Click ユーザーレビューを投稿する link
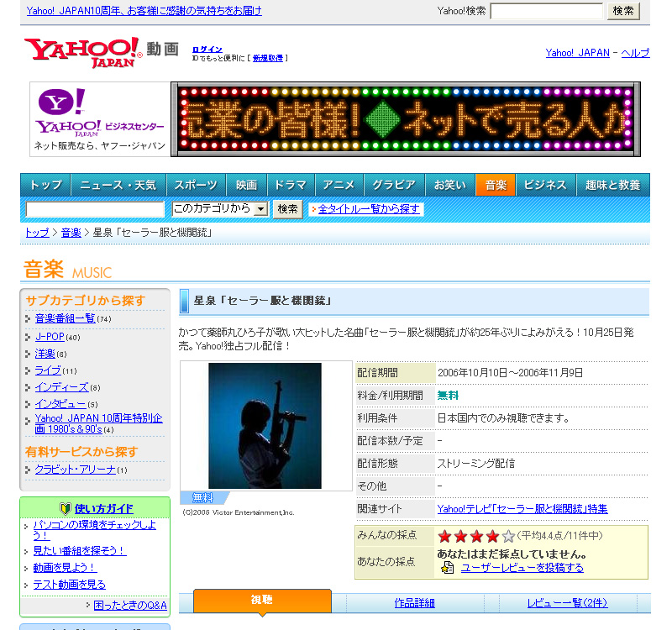The height and width of the screenshot is (630, 672). click(522, 568)
